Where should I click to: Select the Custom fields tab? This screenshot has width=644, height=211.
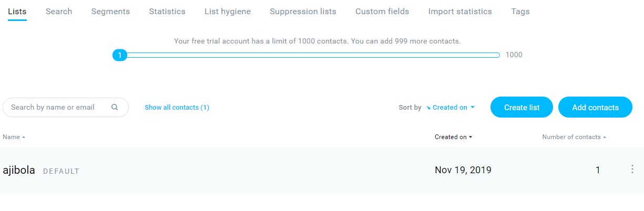(x=382, y=11)
